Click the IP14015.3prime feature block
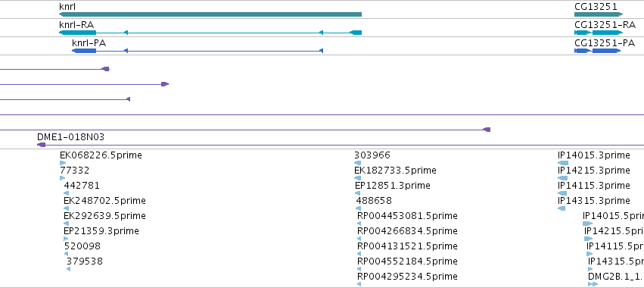644x288 pixels. click(x=563, y=163)
